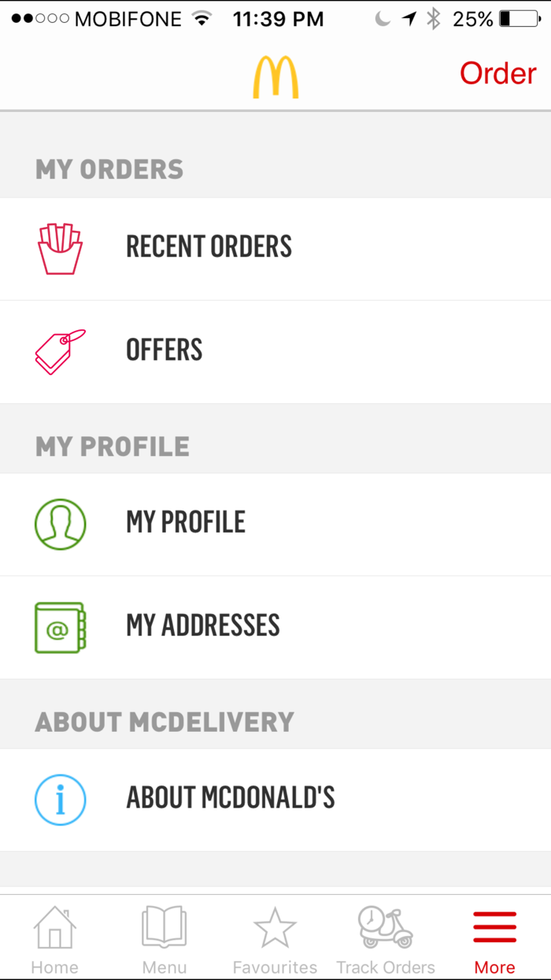Tap the blue info icon for About McDonald's
551x980 pixels.
coord(60,799)
